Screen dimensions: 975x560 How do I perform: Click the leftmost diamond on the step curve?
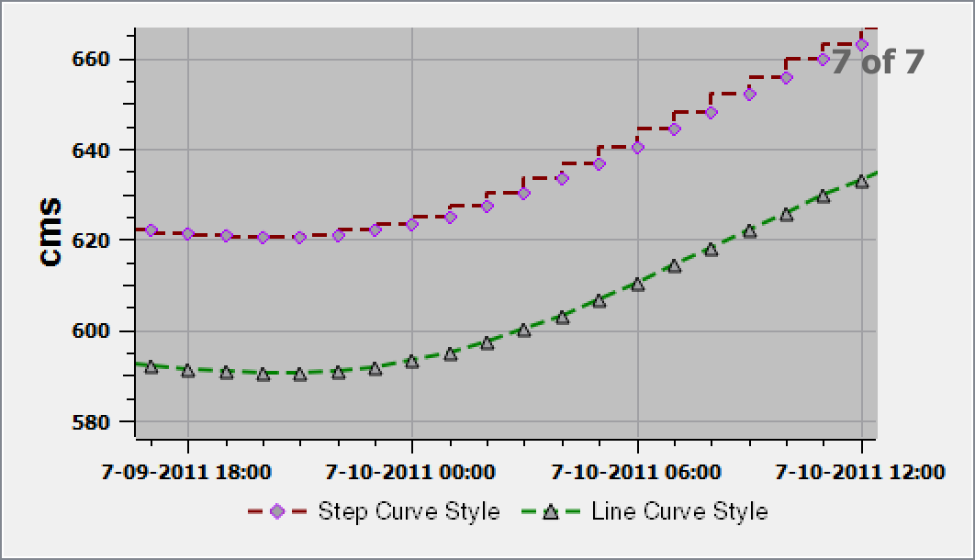point(151,230)
